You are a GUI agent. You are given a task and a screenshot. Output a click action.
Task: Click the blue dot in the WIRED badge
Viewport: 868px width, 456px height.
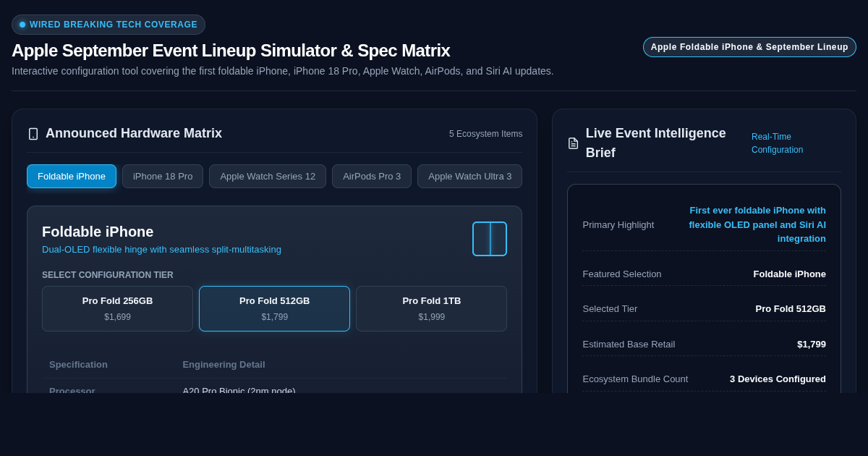[x=22, y=25]
